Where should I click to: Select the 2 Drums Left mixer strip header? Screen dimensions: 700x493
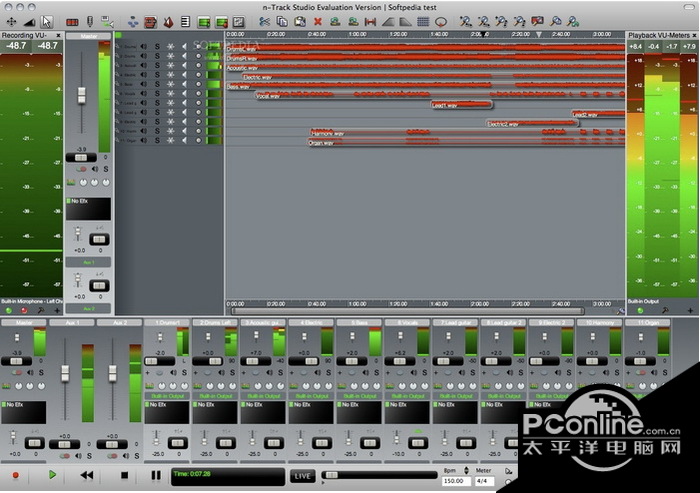tap(215, 322)
